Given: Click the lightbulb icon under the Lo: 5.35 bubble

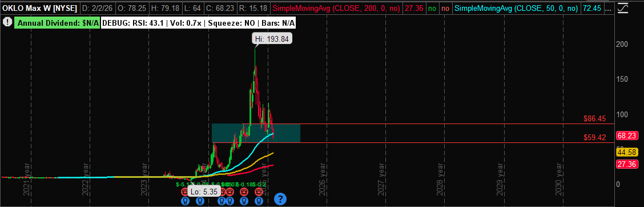Looking at the screenshot, I should 200,201.
